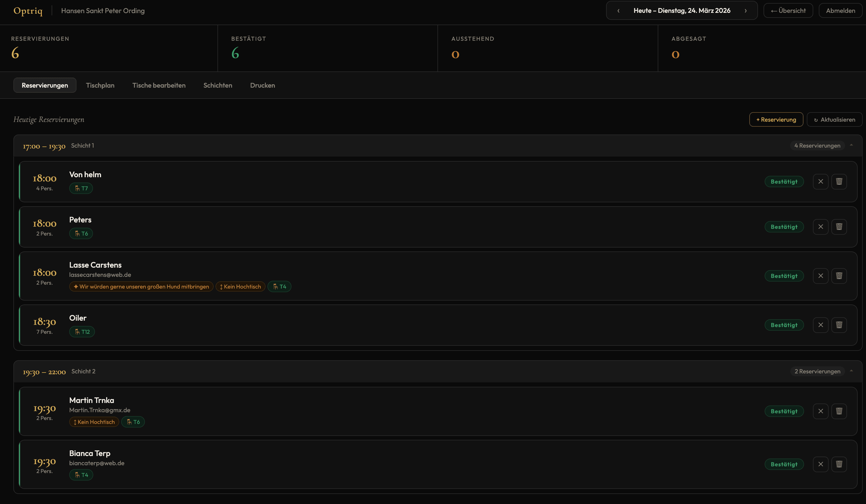Image resolution: width=866 pixels, height=504 pixels.
Task: Go to next day with right arrow
Action: (x=746, y=10)
